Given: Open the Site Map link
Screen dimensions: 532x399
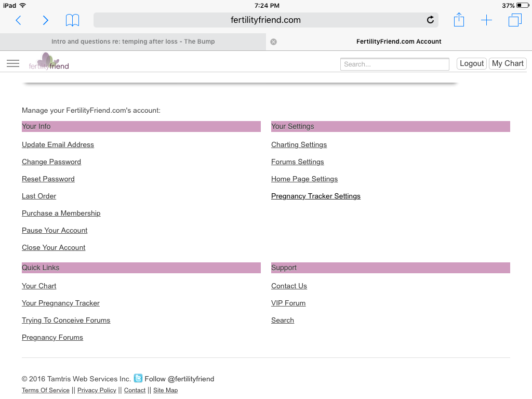Looking at the screenshot, I should pyautogui.click(x=166, y=390).
